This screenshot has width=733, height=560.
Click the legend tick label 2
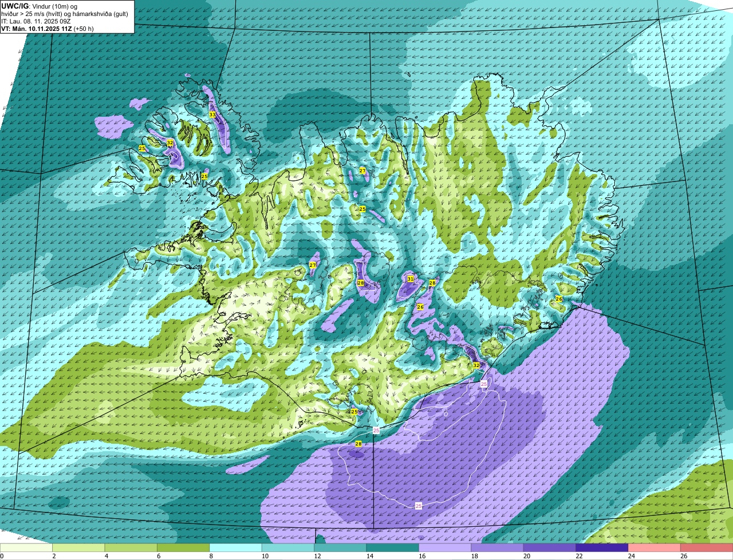click(54, 556)
